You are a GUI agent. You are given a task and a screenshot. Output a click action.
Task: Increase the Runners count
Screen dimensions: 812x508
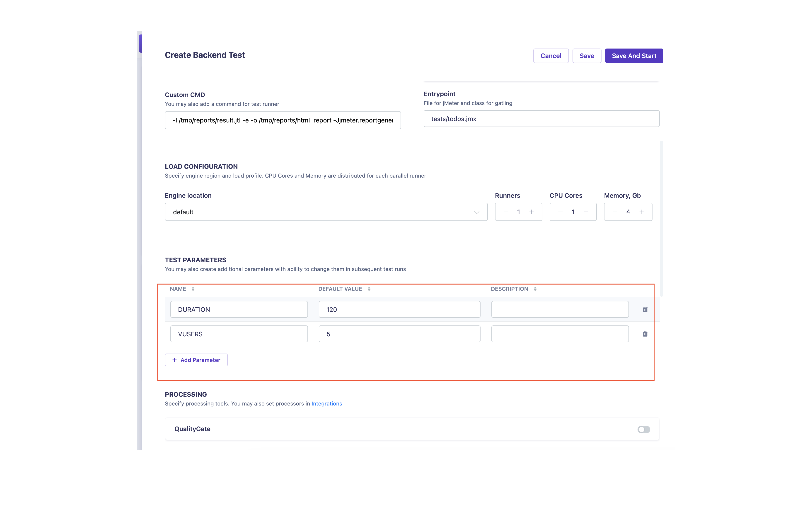tap(532, 212)
